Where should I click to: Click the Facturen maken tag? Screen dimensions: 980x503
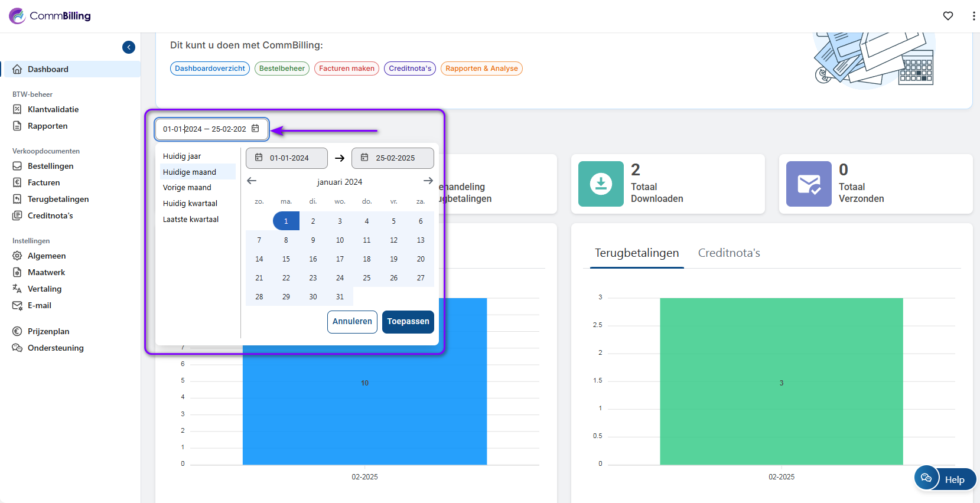pos(347,68)
